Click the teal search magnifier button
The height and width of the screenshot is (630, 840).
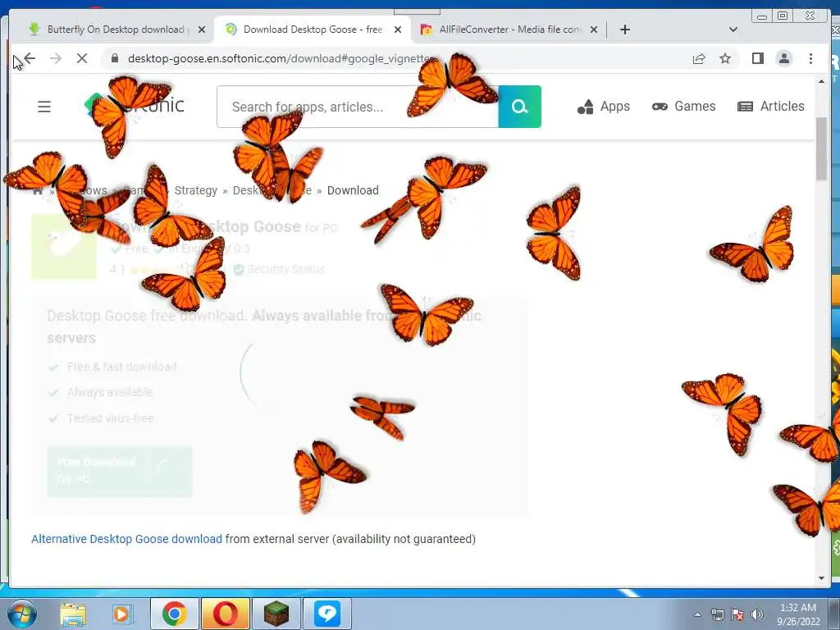tap(519, 107)
